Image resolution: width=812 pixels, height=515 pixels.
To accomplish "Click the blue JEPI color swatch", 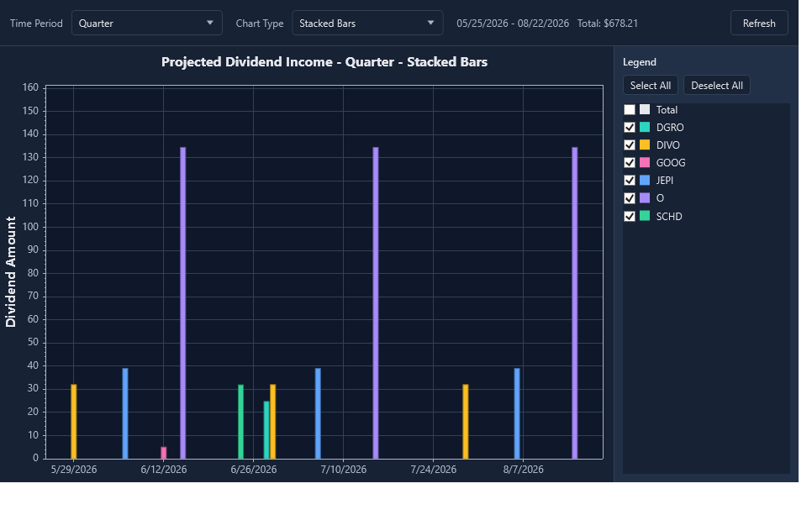I will pyautogui.click(x=645, y=180).
